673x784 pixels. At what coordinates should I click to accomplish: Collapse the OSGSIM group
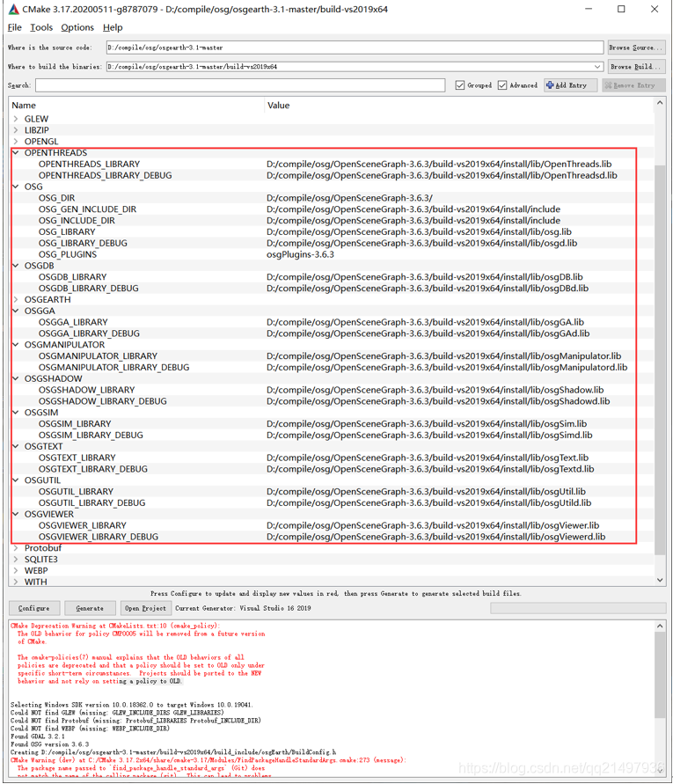(x=16, y=413)
